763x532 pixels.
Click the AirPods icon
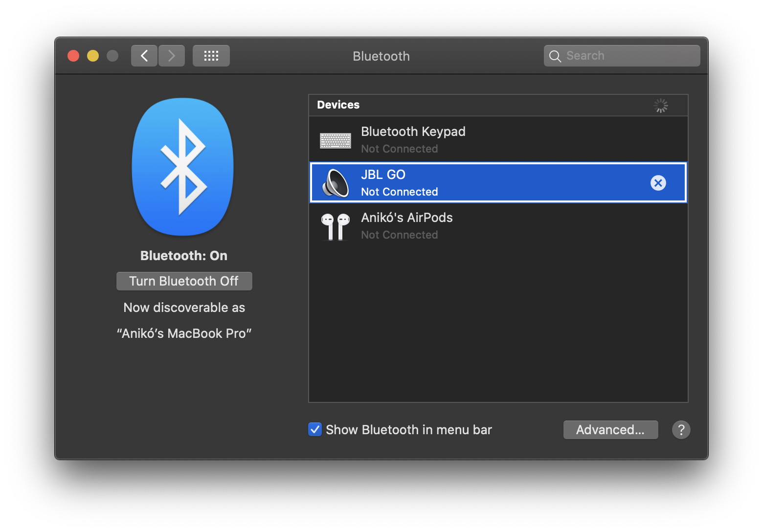coord(336,226)
